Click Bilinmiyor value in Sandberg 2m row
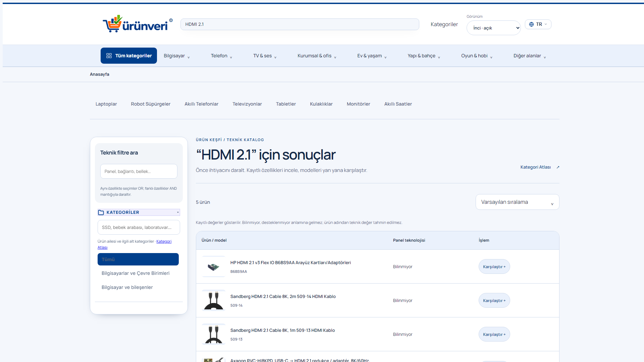The image size is (644, 362). [x=402, y=301]
